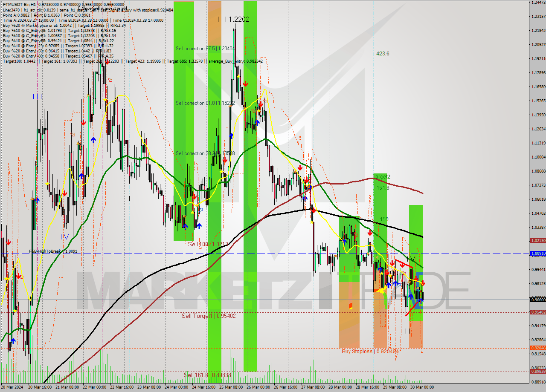Click the '24 Mar 00:00' time axis label

176,387
